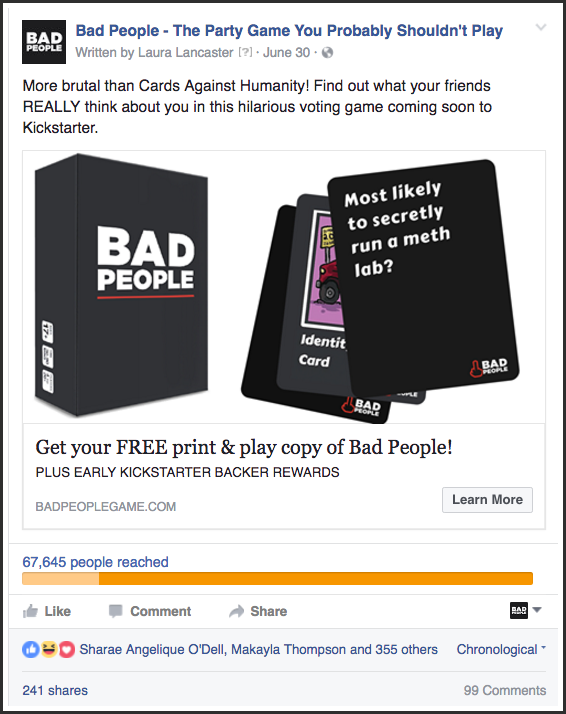Click the blue Like reaction icon
The height and width of the screenshot is (714, 566).
tap(30, 649)
